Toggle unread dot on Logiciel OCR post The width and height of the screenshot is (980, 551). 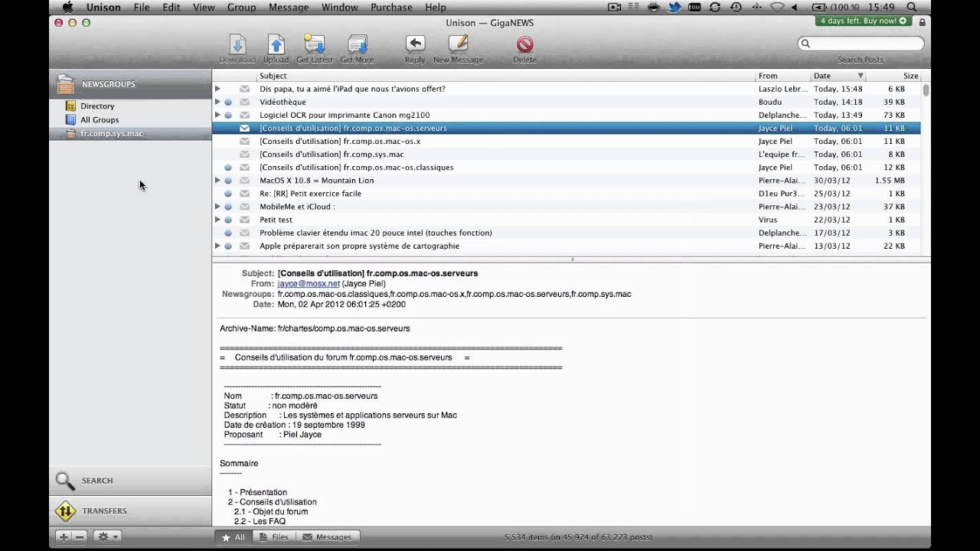(x=228, y=115)
